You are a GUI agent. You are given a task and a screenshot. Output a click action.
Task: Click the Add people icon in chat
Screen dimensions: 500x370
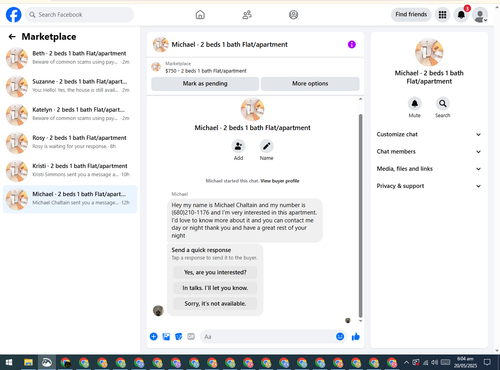pos(238,146)
